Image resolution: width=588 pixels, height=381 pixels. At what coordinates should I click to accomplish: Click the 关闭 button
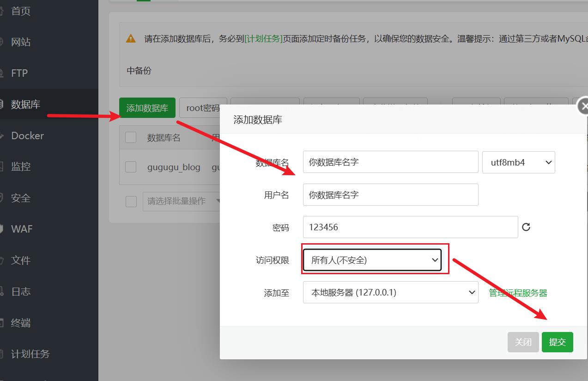pyautogui.click(x=523, y=342)
